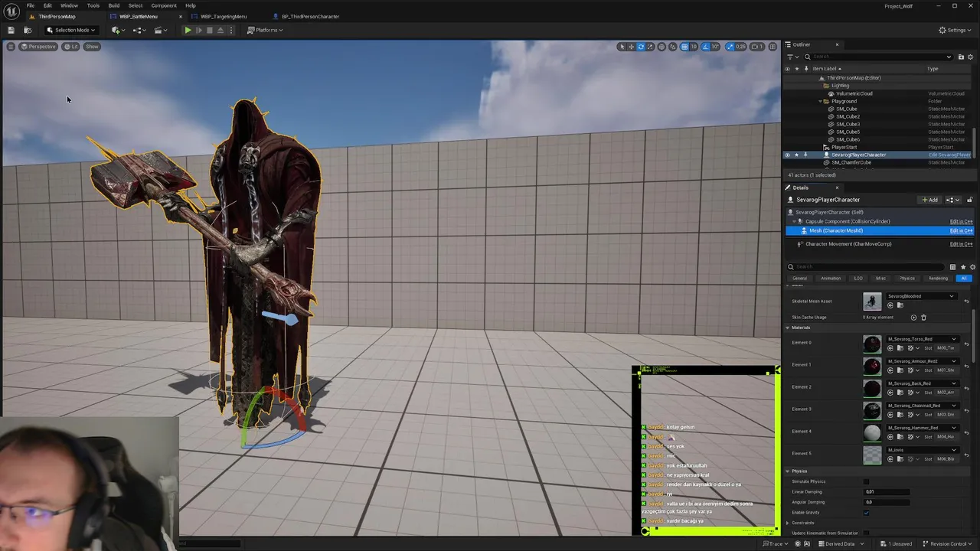The height and width of the screenshot is (551, 980).
Task: Select SM_Cube2 in the Outliner
Action: (x=847, y=116)
